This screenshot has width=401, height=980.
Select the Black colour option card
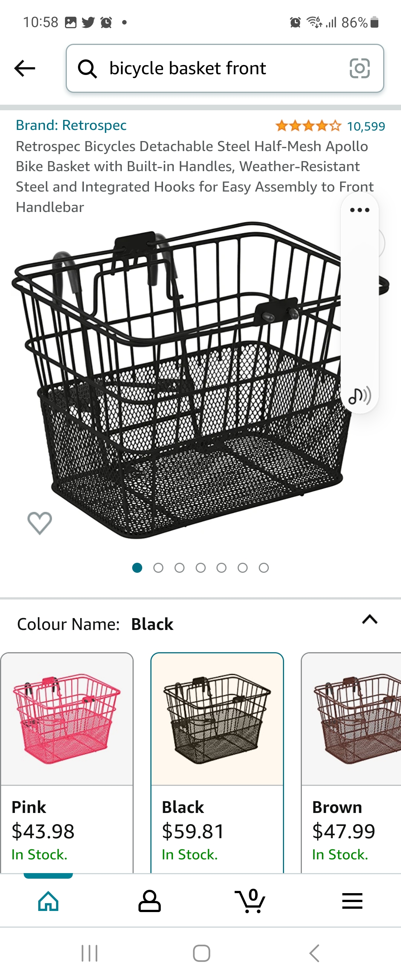click(217, 762)
